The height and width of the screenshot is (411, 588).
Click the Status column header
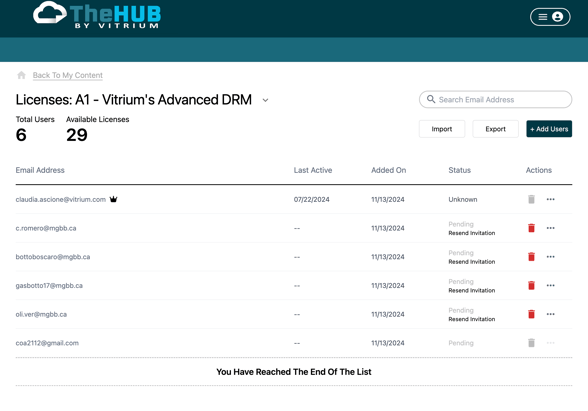pos(459,170)
